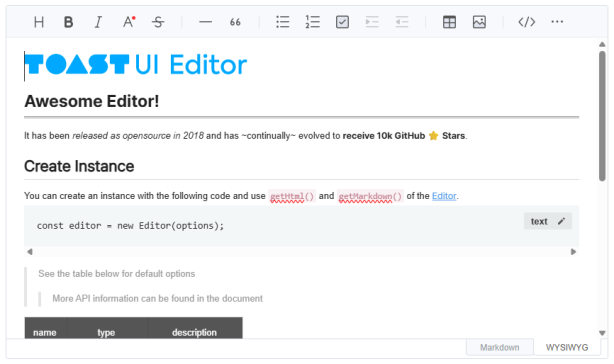Place cursor in 'Awesome Editor!' heading
The image size is (614, 364).
pyautogui.click(x=92, y=101)
